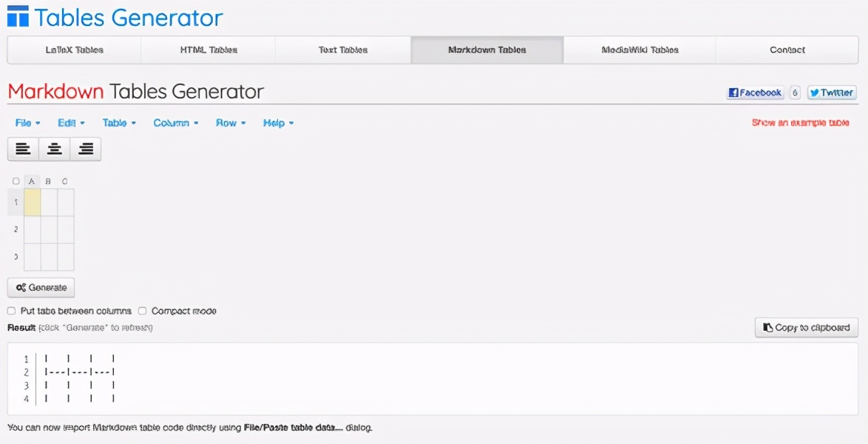Click the Show an example table link
Viewport: 868px width, 444px height.
(801, 123)
